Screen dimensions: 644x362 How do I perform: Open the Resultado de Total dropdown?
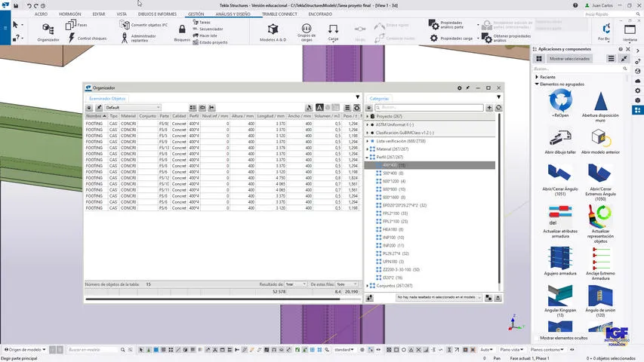click(296, 284)
